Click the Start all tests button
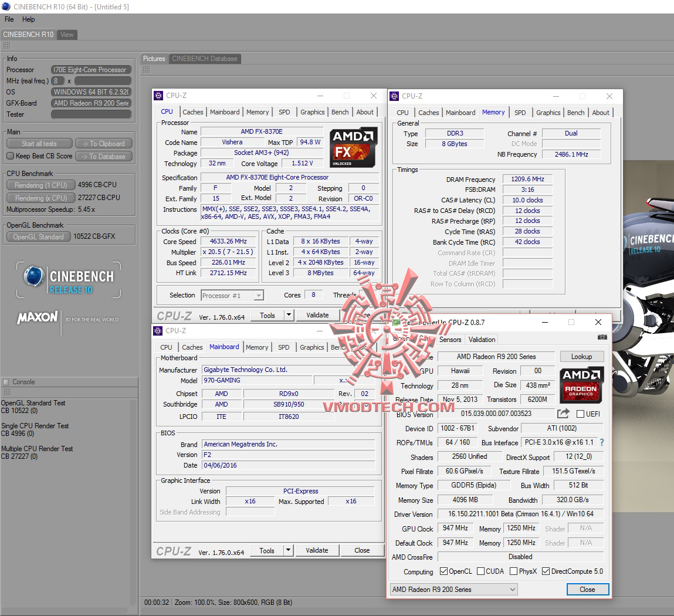Screen dimensions: 674x616 click(x=39, y=144)
